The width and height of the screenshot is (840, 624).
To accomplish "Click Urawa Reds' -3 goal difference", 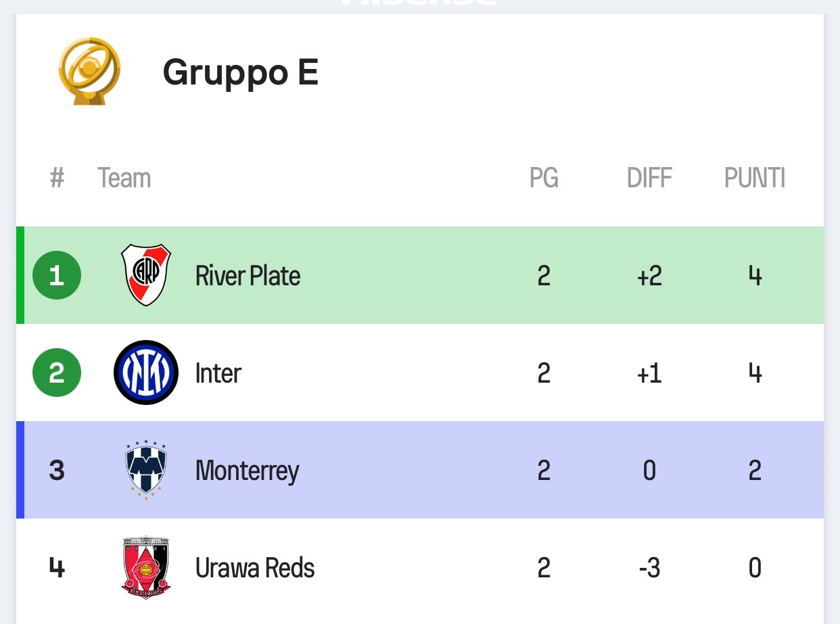I will click(649, 568).
